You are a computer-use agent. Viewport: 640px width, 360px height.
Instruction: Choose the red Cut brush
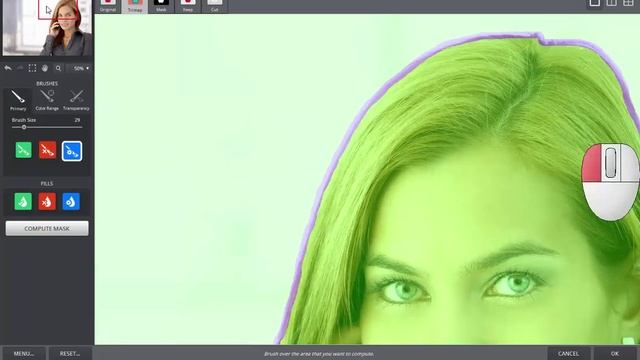point(47,150)
